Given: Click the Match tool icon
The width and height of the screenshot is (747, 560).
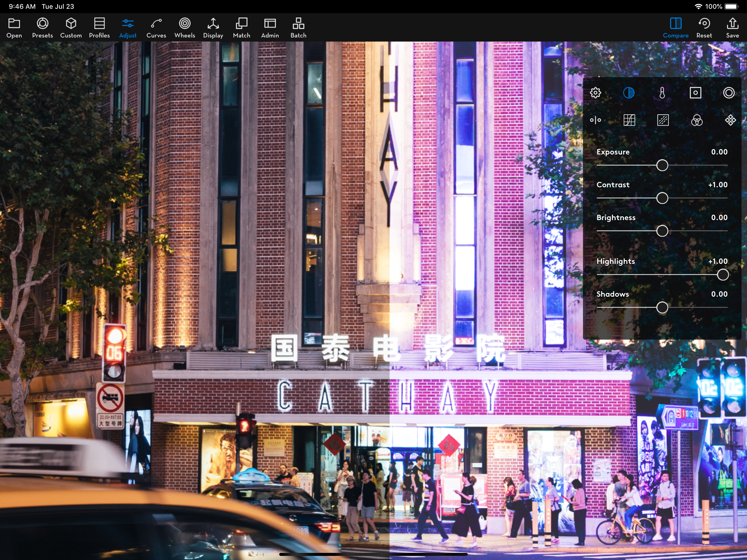Looking at the screenshot, I should click(x=241, y=28).
